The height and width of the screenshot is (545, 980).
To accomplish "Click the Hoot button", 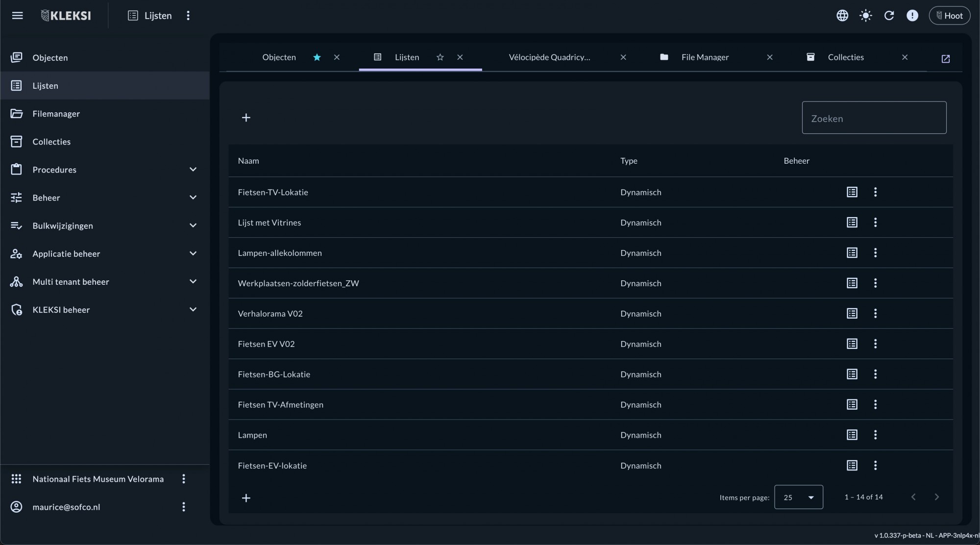I will coord(949,16).
